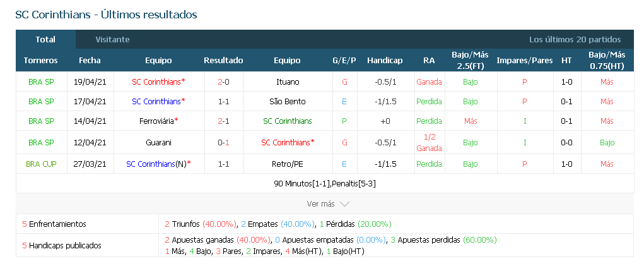Click SC Corinthians in the 17/04/21 row

(156, 102)
